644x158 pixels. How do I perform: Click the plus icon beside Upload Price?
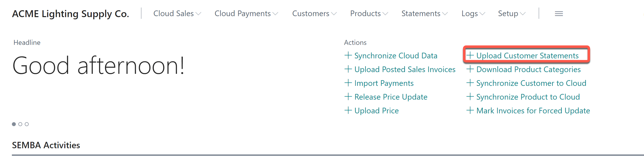[x=348, y=111]
